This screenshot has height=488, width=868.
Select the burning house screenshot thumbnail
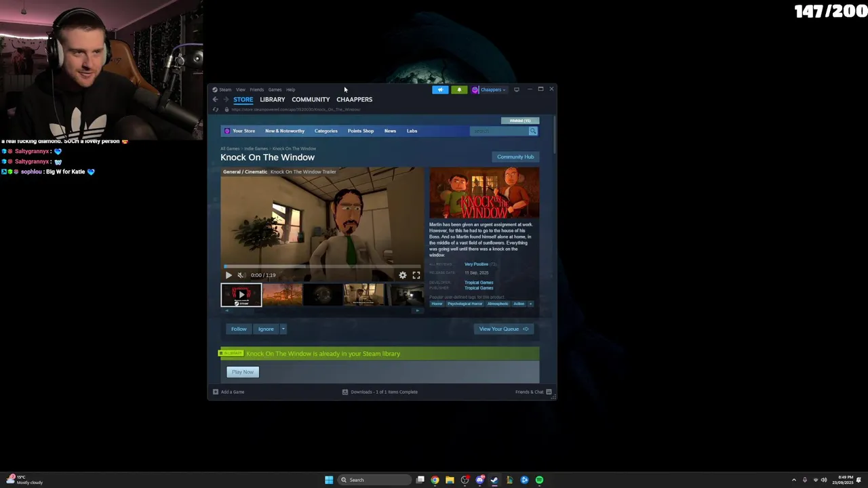point(282,295)
